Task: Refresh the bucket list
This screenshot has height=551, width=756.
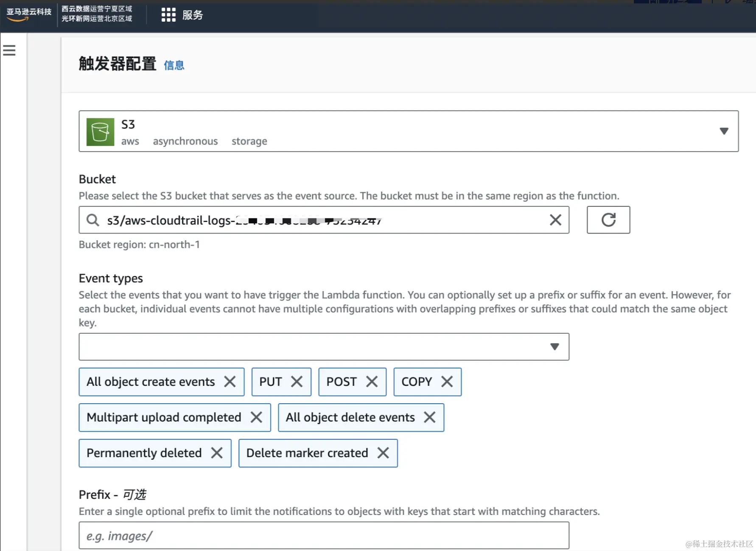Action: tap(608, 220)
